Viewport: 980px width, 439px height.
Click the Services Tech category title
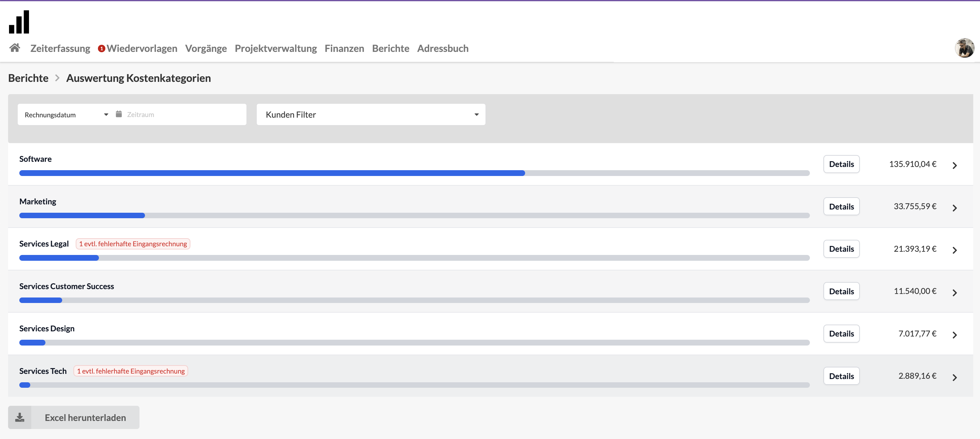tap(43, 371)
